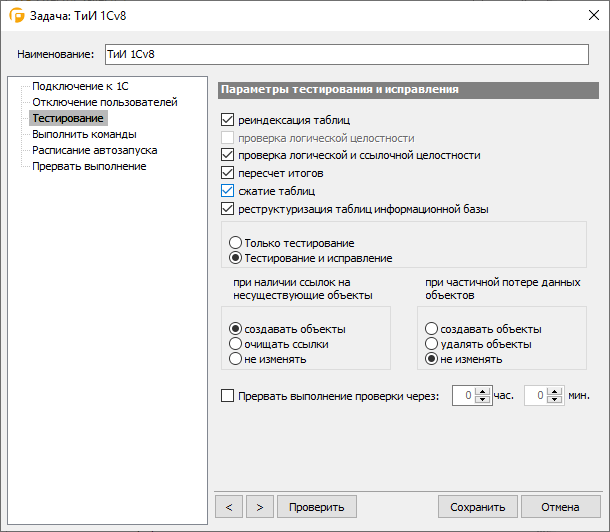Choose очищать ссылки option
The height and width of the screenshot is (532, 610).
[235, 344]
